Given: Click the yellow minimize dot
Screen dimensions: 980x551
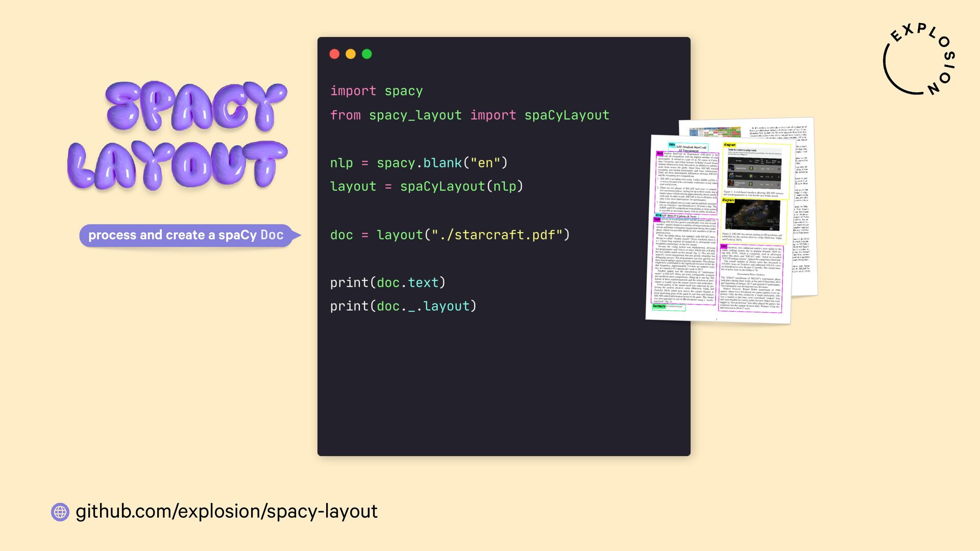Looking at the screenshot, I should tap(351, 54).
